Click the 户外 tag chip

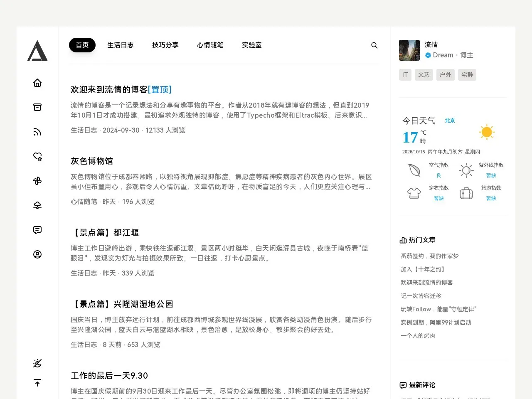(446, 75)
